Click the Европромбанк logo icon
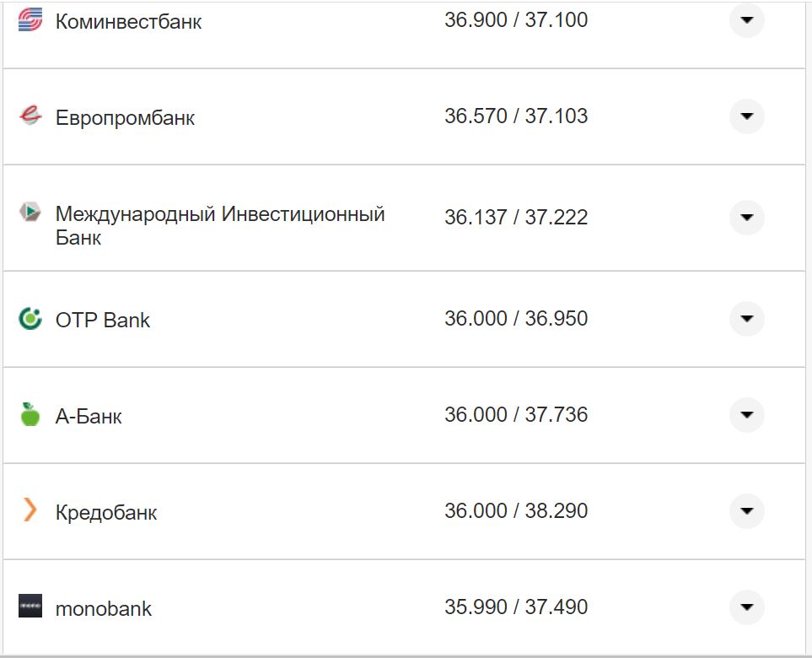 tap(30, 116)
